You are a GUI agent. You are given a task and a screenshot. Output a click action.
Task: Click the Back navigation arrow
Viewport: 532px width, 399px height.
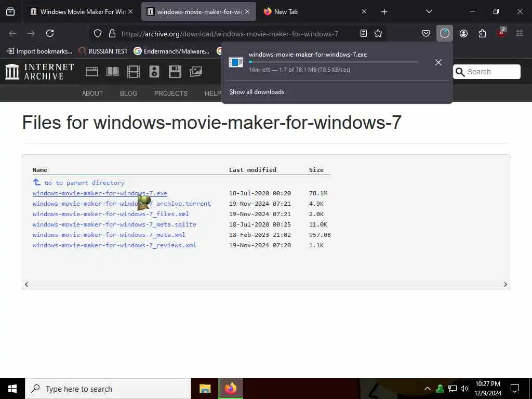pyautogui.click(x=12, y=33)
